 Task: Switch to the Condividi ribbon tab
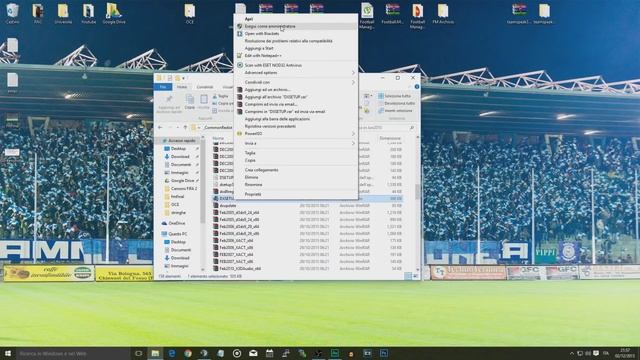[205, 87]
